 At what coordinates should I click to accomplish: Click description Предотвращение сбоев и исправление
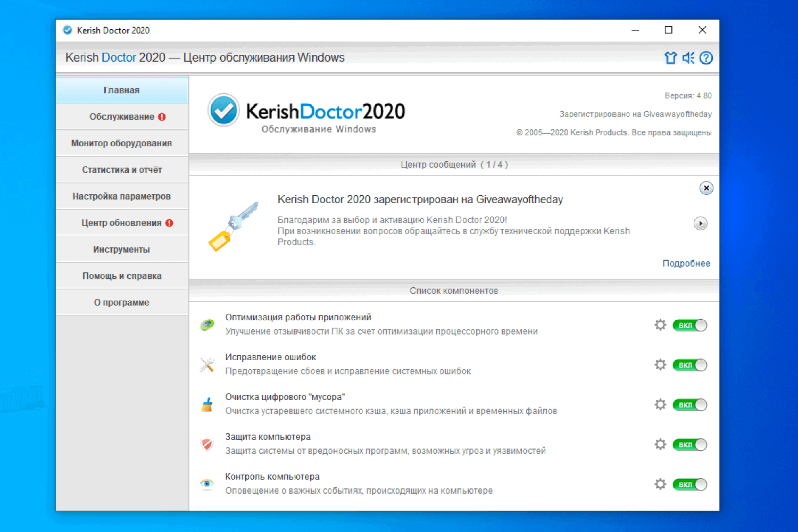coord(348,371)
